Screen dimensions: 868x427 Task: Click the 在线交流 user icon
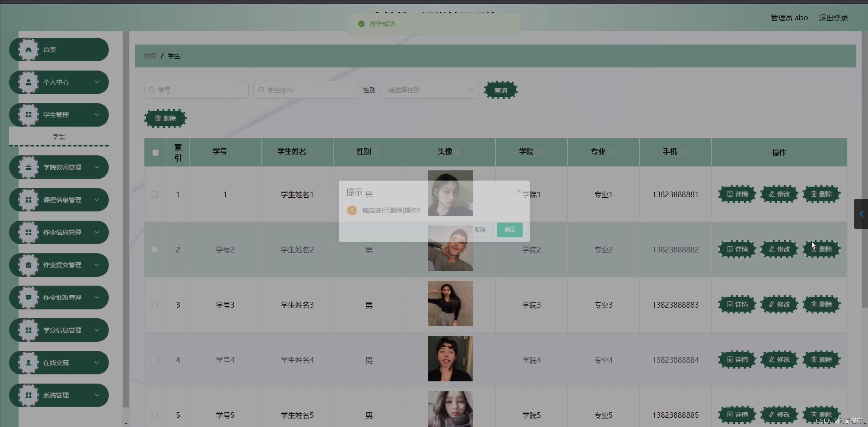click(29, 363)
